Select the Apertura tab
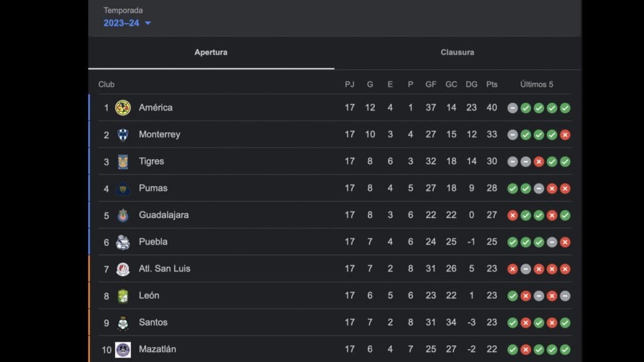 [x=211, y=53]
